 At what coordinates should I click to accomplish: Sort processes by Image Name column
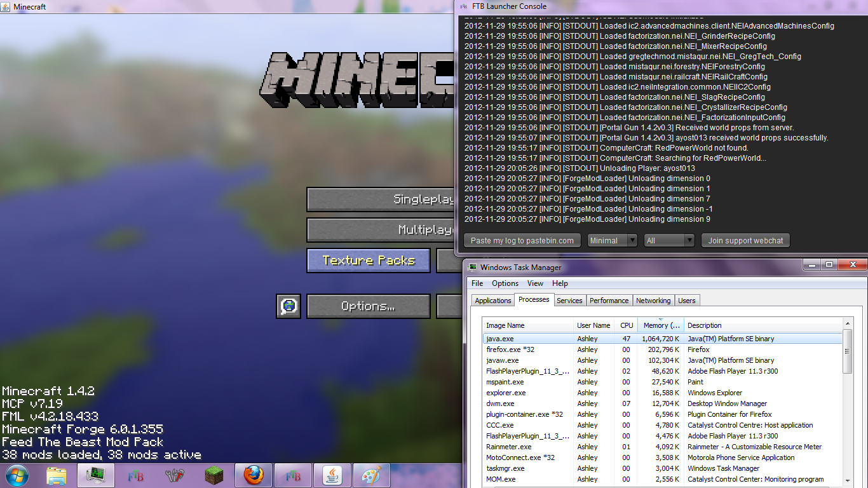[528, 325]
